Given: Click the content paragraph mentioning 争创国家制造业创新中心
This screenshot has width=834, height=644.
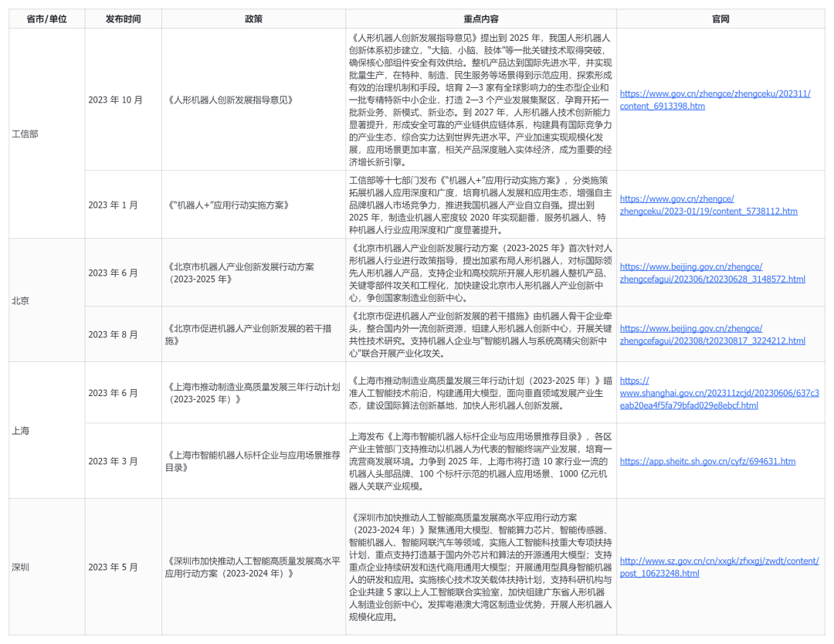Looking at the screenshot, I should pos(480,273).
